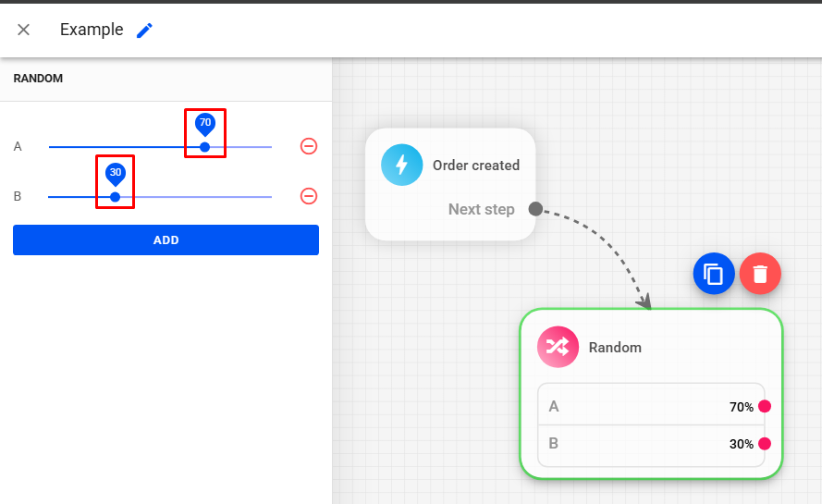822x504 pixels.
Task: Remove option B with the minus icon
Action: pos(309,196)
